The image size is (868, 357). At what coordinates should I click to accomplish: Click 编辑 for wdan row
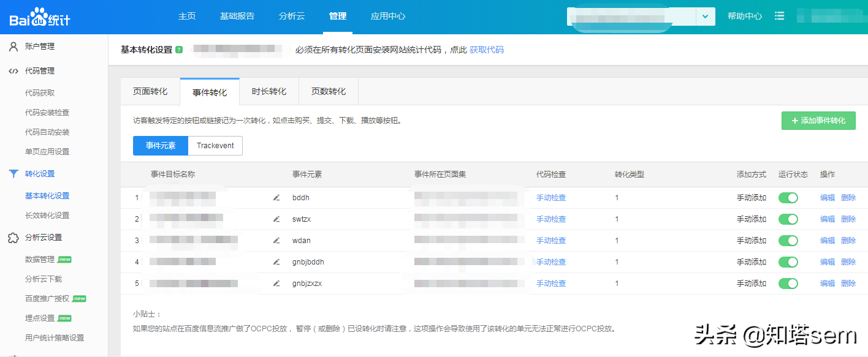pyautogui.click(x=828, y=241)
